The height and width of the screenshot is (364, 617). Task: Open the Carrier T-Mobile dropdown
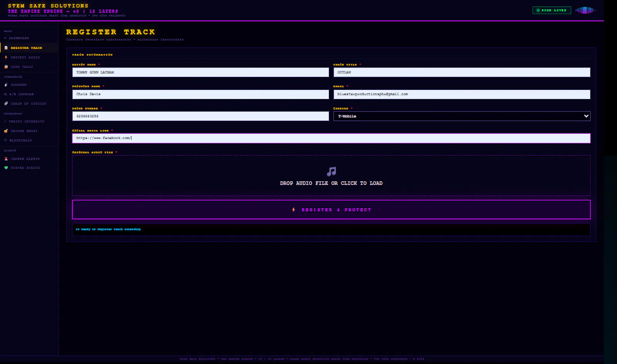click(462, 116)
